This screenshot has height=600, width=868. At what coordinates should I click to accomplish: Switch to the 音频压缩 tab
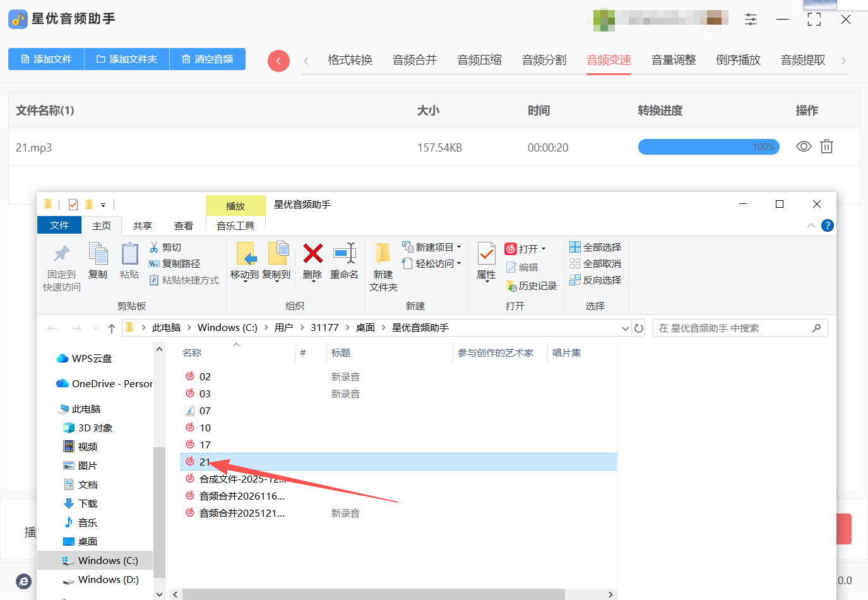[x=480, y=60]
